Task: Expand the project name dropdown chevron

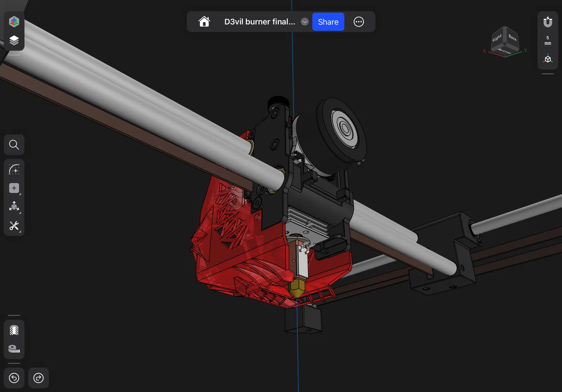Action: [x=305, y=22]
